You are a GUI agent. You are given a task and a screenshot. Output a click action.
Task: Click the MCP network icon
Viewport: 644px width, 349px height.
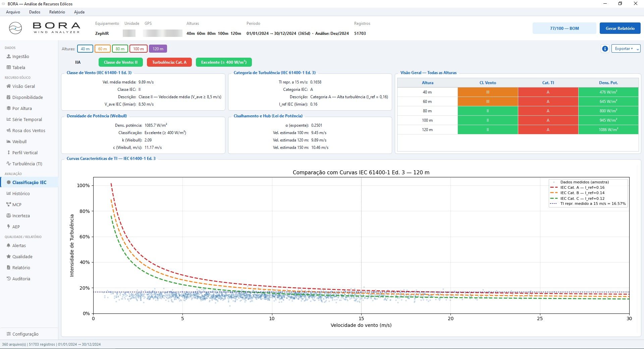(x=9, y=205)
